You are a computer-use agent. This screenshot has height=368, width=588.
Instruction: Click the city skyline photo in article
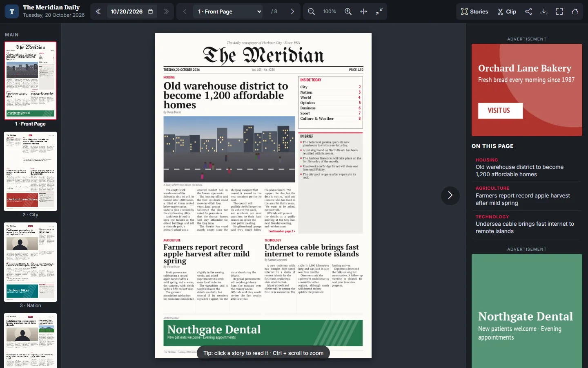coord(229,149)
